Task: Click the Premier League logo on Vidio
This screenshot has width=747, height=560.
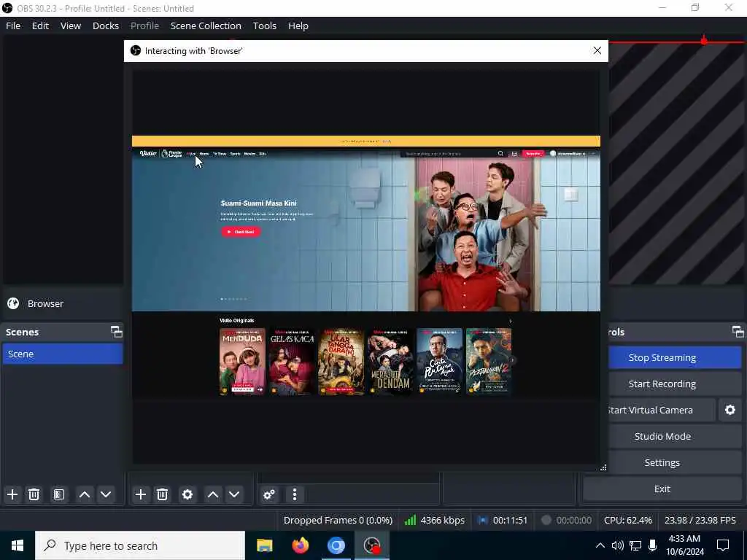Action: [x=172, y=153]
